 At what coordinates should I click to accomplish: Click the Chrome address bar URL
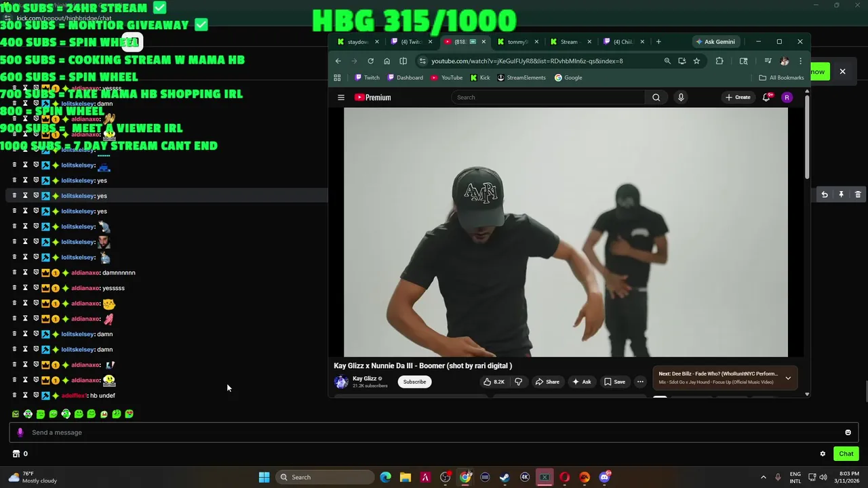[527, 61]
